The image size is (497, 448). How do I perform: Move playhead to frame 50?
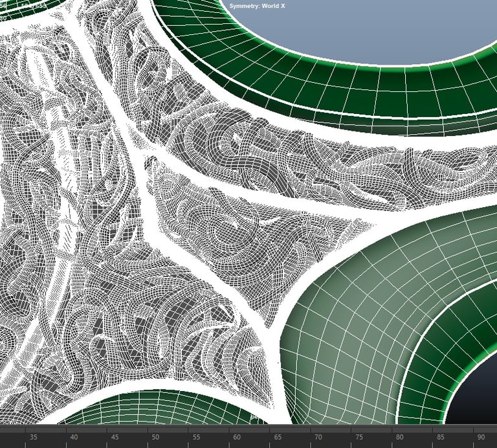coord(155,437)
